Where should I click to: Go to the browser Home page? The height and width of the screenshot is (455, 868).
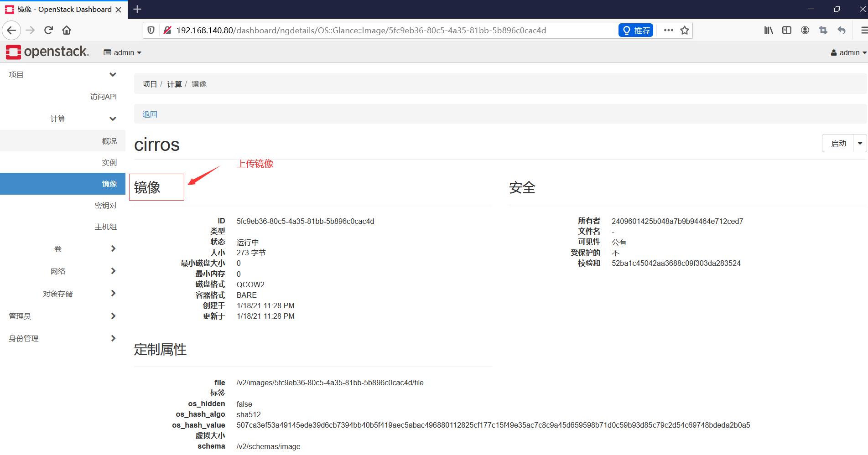67,31
